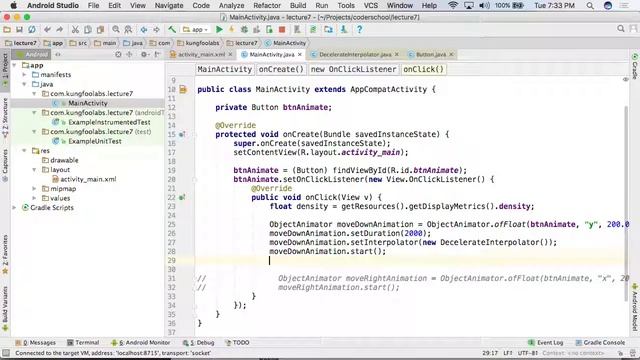The width and height of the screenshot is (640, 360).
Task: Collapse the layout folder node
Action: (34, 169)
